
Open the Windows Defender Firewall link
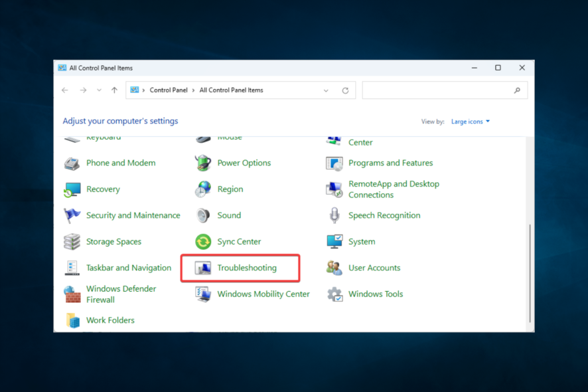121,294
